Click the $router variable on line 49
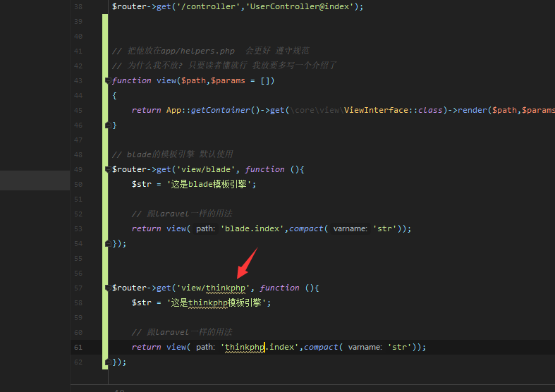Screen dimensions: 555x392 click(129, 169)
